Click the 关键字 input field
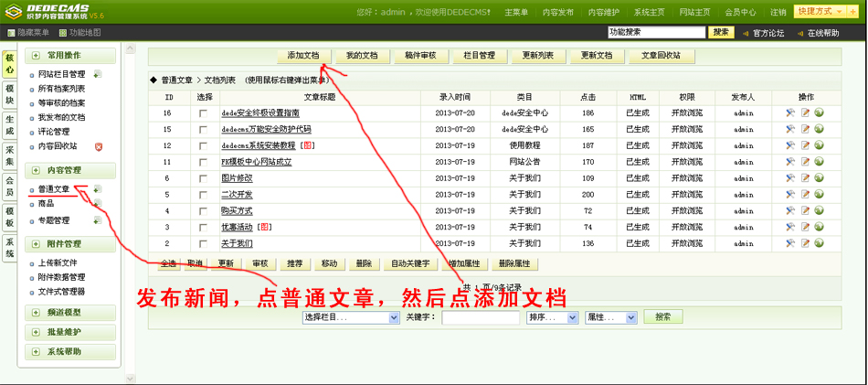Viewport: 868px width, 385px height. point(481,317)
